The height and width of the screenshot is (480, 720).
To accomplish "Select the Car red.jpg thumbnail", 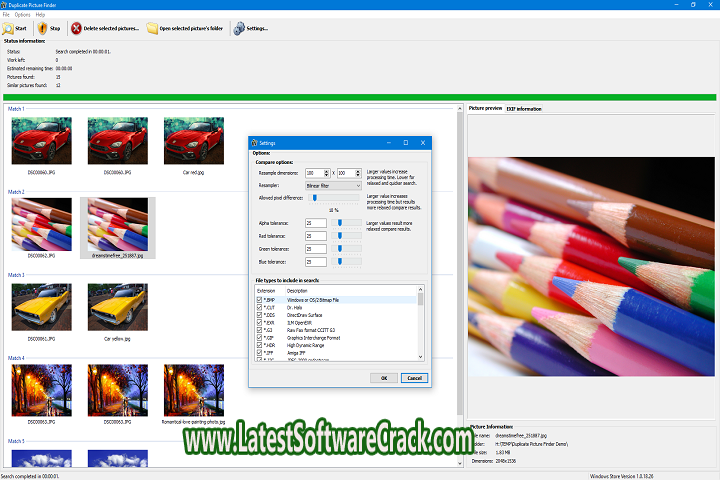I will click(194, 141).
